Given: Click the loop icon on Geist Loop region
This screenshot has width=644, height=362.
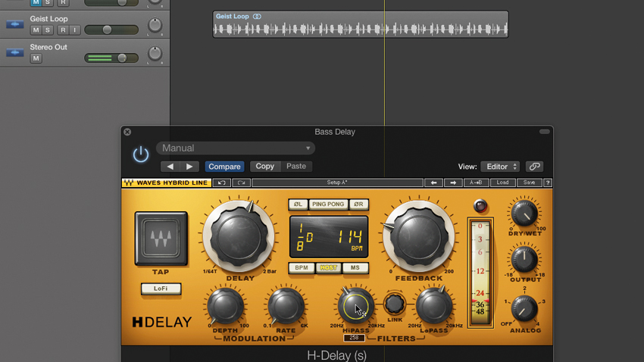Looking at the screenshot, I should click(257, 17).
